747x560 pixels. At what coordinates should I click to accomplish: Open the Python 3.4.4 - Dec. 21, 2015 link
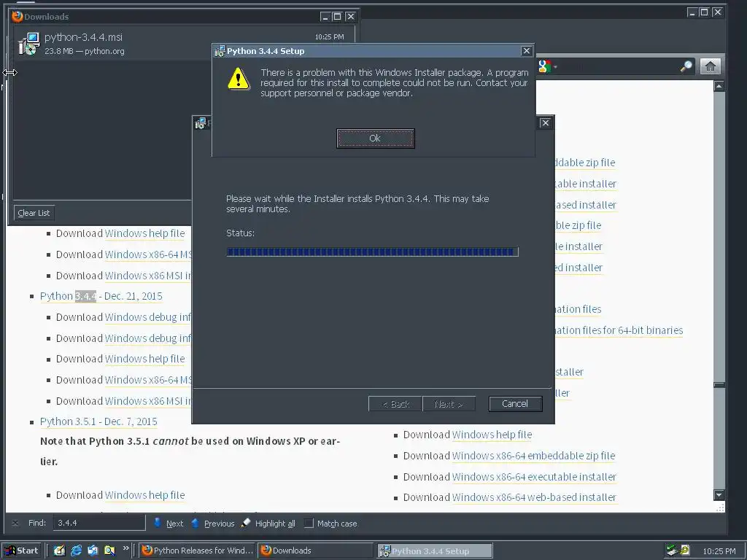(x=101, y=296)
